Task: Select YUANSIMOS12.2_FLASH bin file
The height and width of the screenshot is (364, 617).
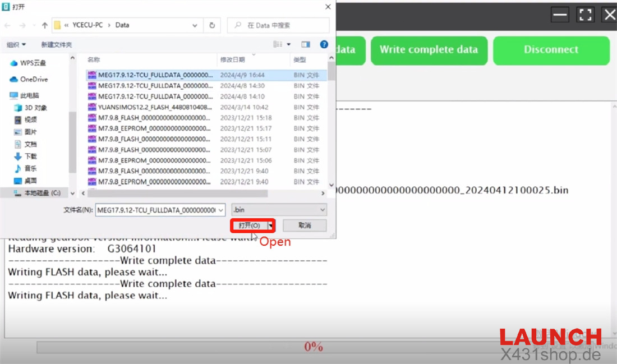Action: click(155, 107)
